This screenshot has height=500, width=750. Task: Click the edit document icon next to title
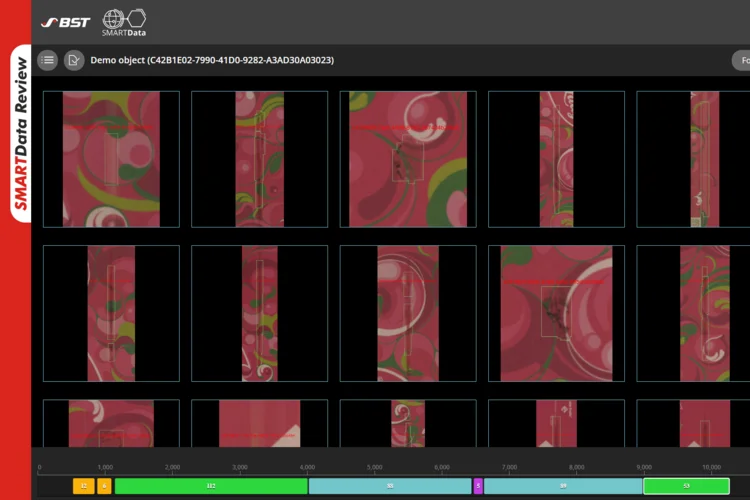[74, 60]
